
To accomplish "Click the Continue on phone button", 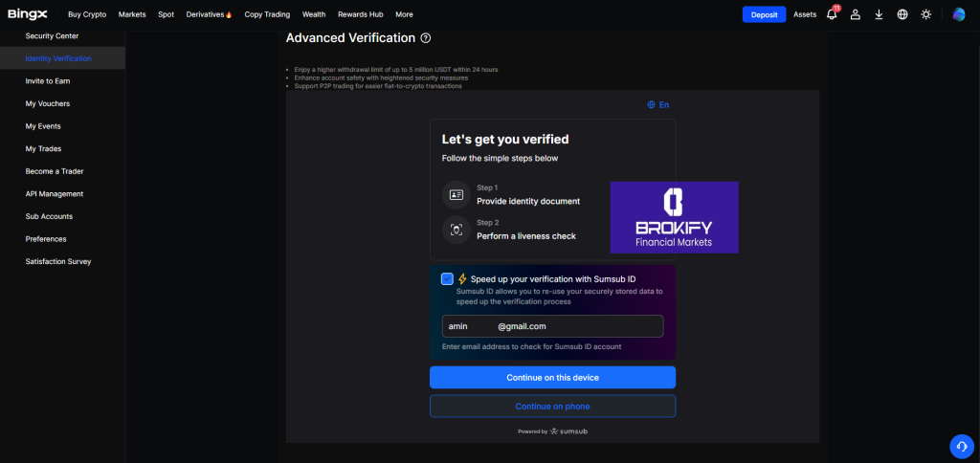I will pos(552,406).
